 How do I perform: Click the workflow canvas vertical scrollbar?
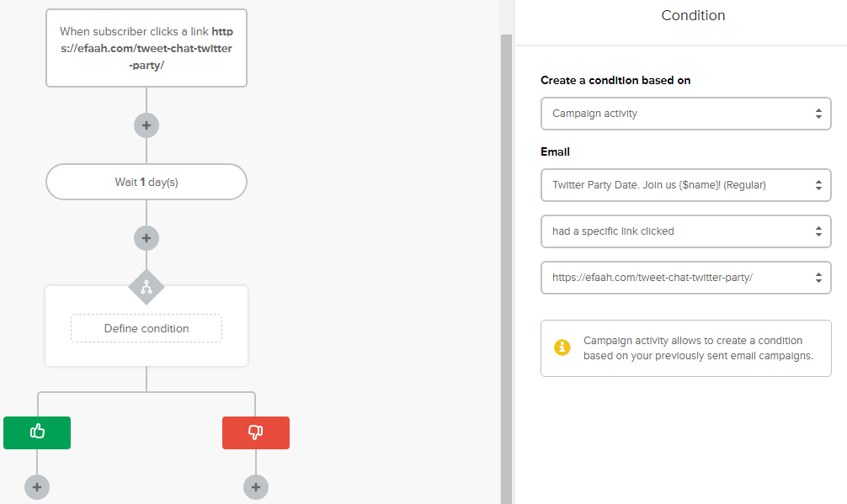click(x=506, y=252)
